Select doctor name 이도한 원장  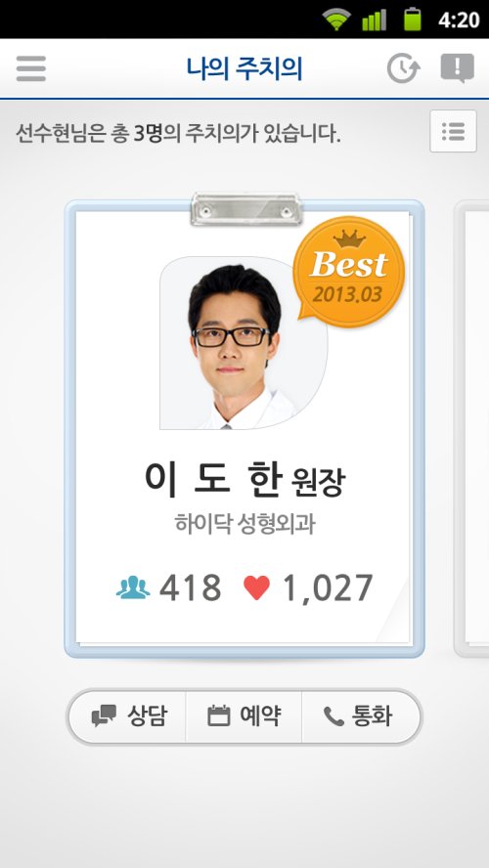(244, 481)
